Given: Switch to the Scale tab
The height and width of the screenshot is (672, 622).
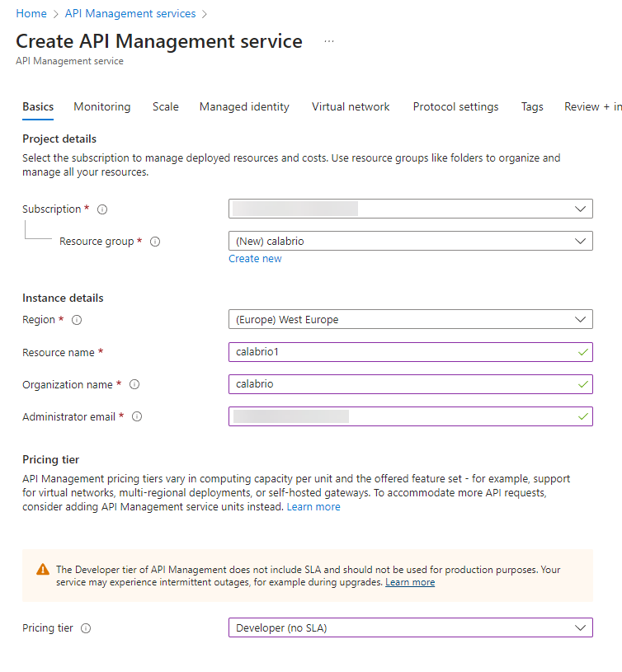Looking at the screenshot, I should tap(166, 106).
